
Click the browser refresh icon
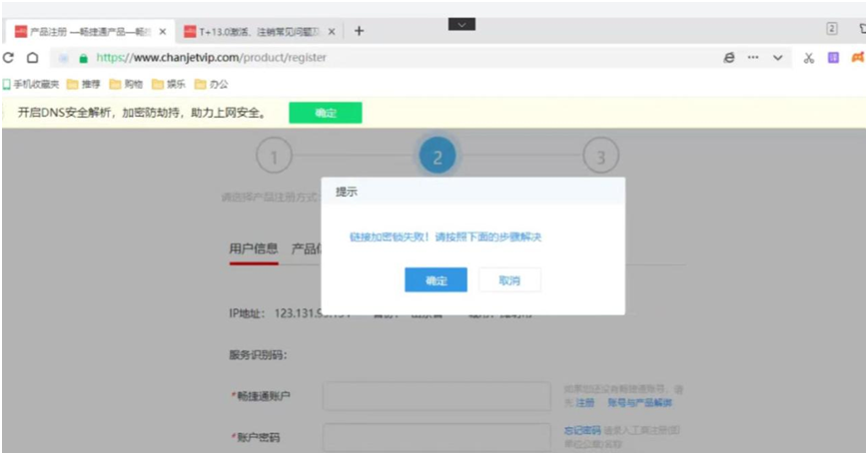pos(8,58)
